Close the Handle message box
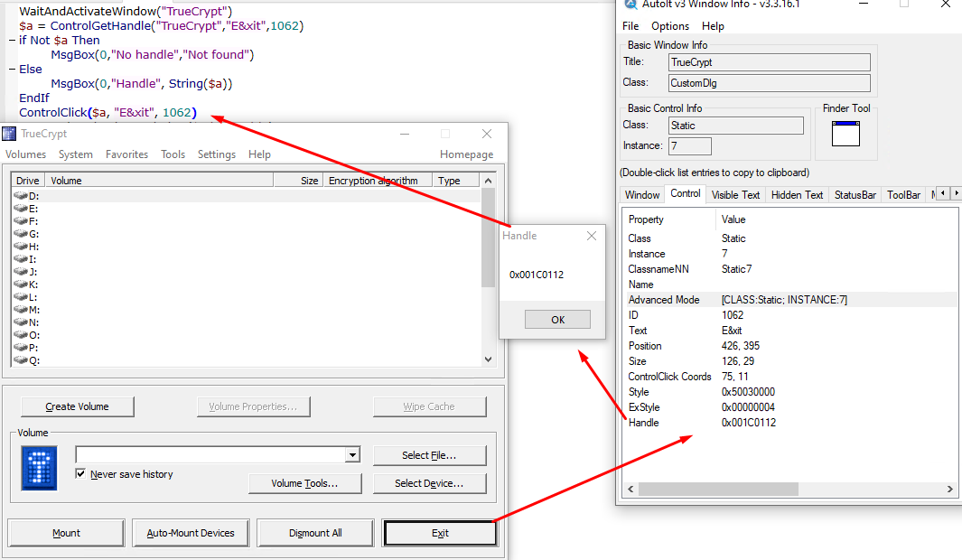This screenshot has width=962, height=560. (x=592, y=236)
